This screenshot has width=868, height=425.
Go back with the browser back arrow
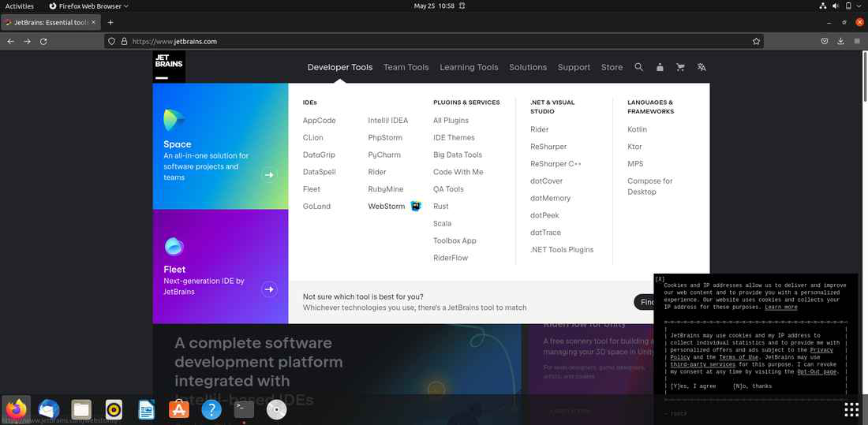[x=10, y=42]
